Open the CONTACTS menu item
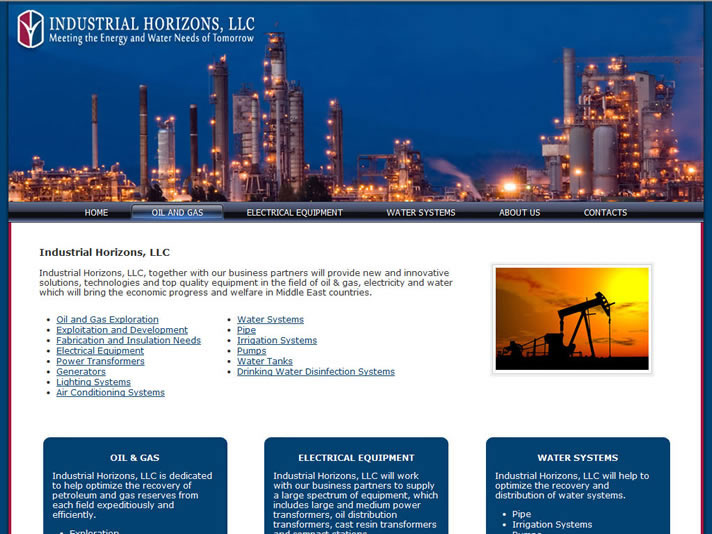Viewport: 712px width, 534px height. click(605, 213)
